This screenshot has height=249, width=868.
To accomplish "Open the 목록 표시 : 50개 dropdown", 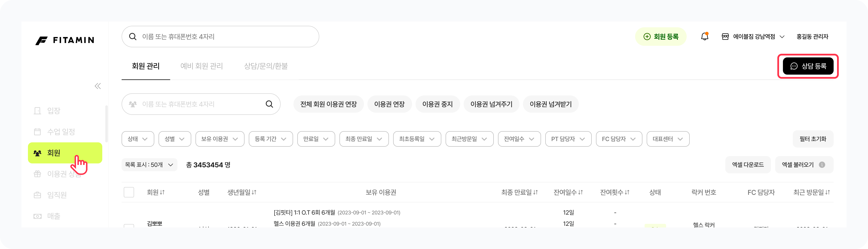I will [x=149, y=165].
